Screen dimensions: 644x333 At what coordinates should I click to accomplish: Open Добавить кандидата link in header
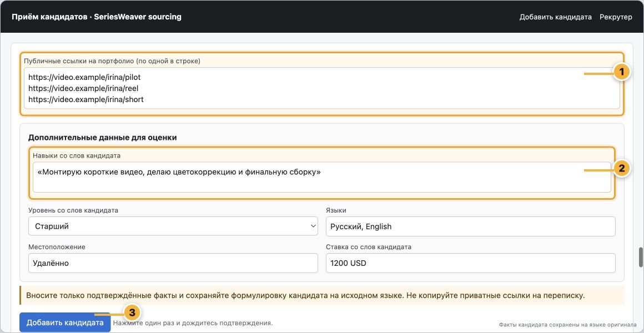[555, 17]
